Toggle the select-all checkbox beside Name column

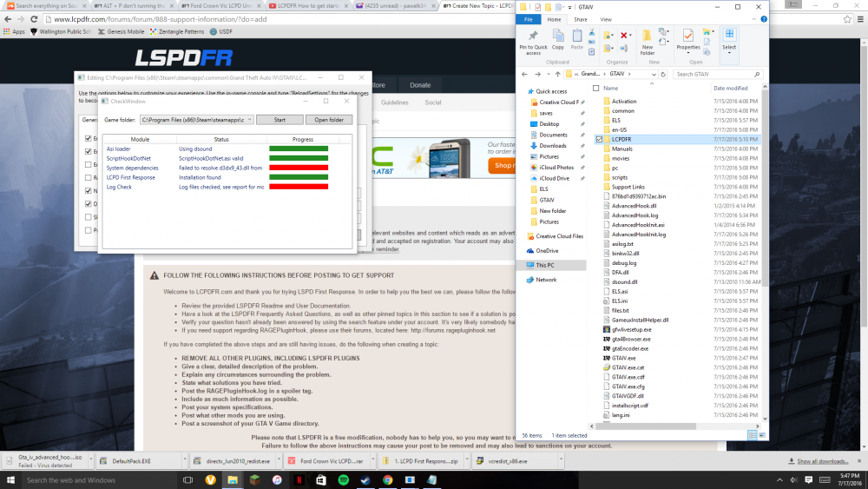click(595, 88)
